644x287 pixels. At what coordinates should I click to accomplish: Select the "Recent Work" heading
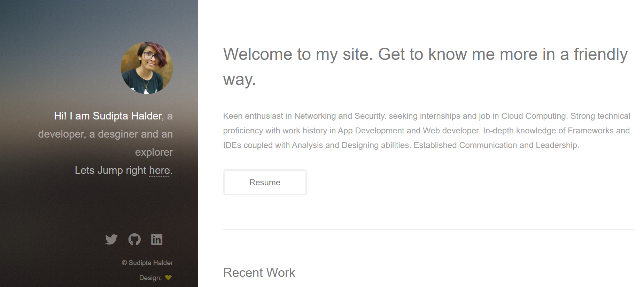(x=259, y=272)
